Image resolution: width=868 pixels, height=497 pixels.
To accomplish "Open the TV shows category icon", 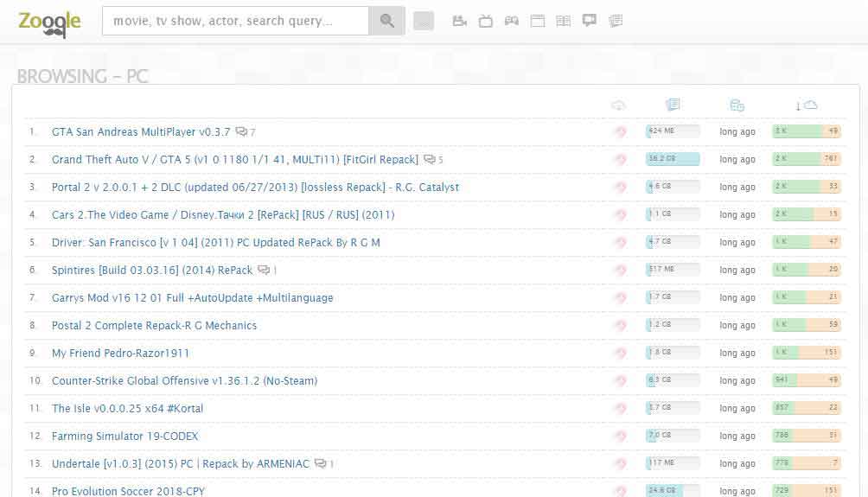I will (486, 21).
